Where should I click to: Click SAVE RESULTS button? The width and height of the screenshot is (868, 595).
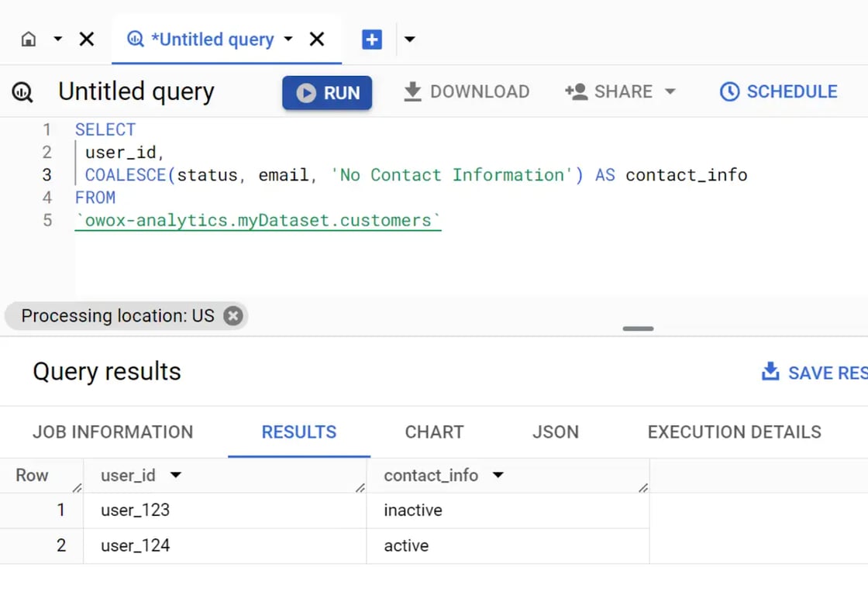coord(815,373)
